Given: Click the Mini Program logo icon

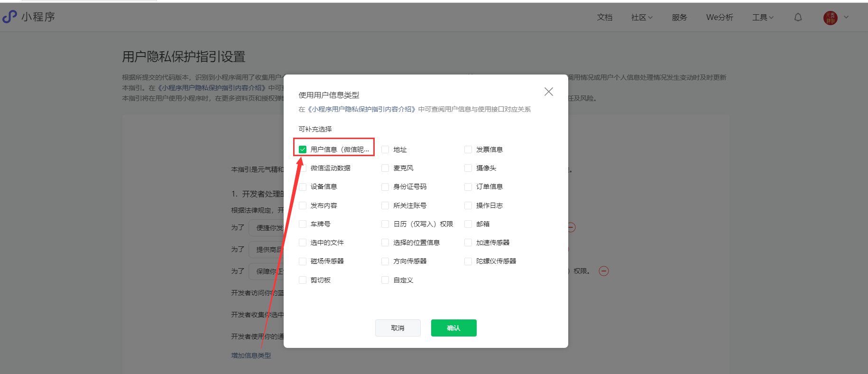Looking at the screenshot, I should (9, 17).
